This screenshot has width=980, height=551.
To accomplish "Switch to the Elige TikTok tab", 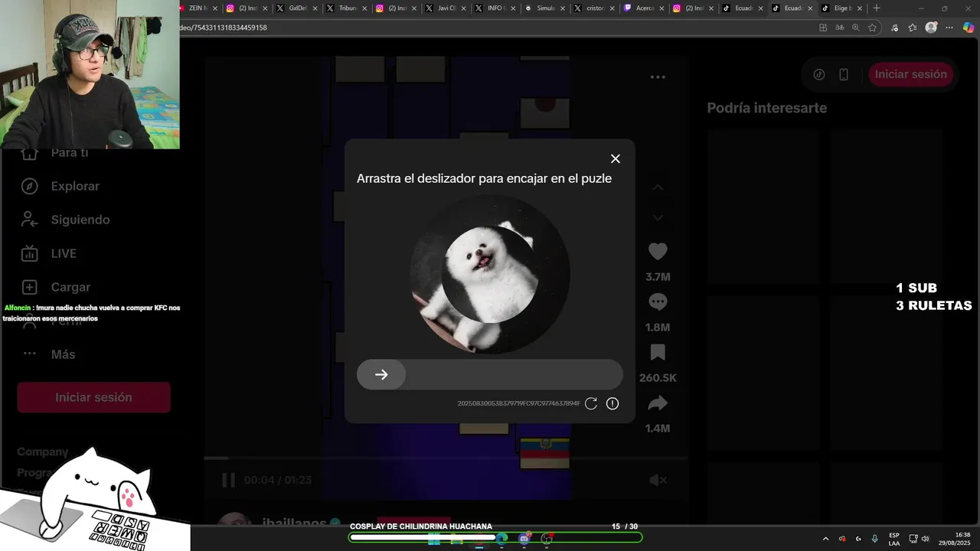I will 842,8.
